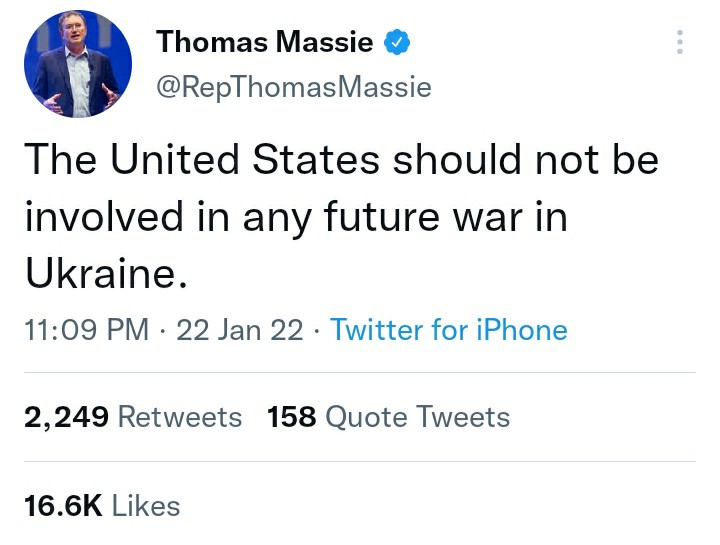The image size is (720, 545).
Task: Click the 158 quote count number
Action: 292,417
